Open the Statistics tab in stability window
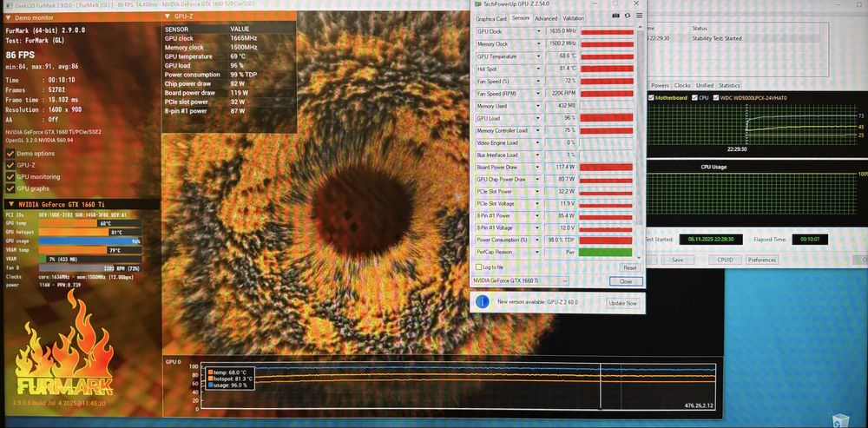The height and width of the screenshot is (428, 868). click(x=729, y=86)
